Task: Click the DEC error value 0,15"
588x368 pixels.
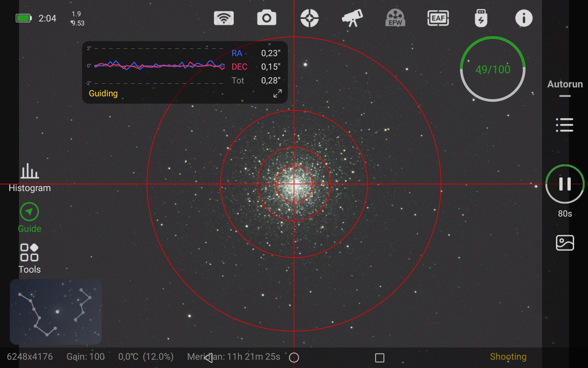Action: (x=271, y=67)
